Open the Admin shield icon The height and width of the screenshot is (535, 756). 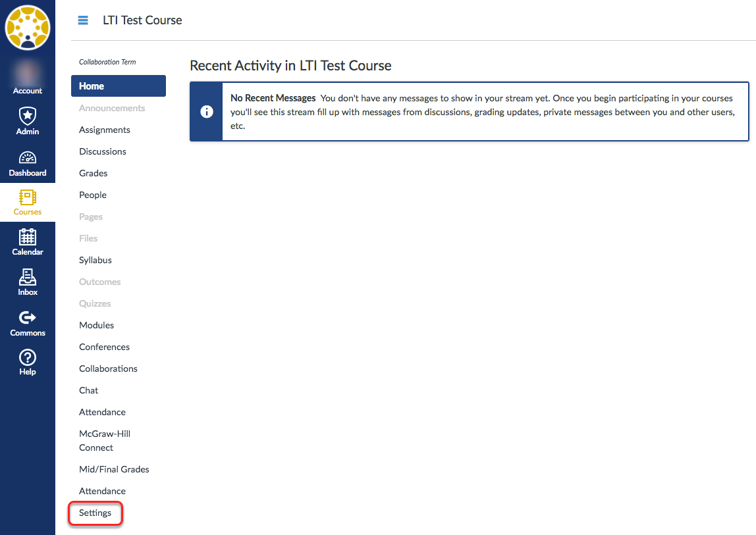tap(28, 116)
